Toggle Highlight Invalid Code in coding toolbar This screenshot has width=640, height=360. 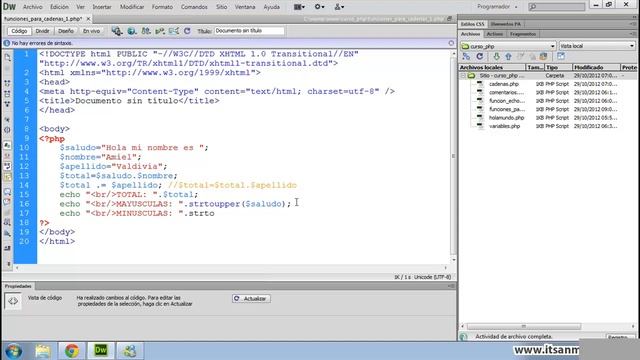[7, 156]
